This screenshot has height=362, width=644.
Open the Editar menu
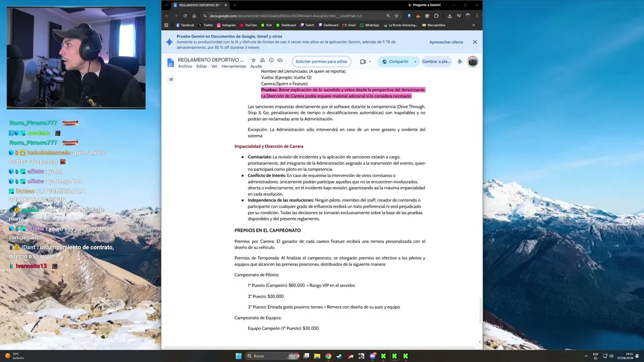pyautogui.click(x=201, y=66)
